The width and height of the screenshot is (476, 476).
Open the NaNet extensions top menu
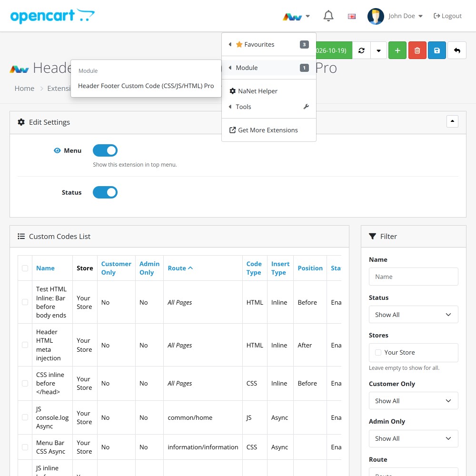click(296, 16)
